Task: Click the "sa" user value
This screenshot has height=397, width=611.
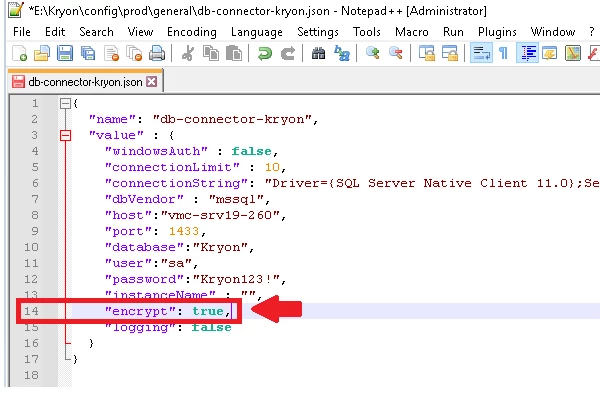Action: tap(177, 263)
